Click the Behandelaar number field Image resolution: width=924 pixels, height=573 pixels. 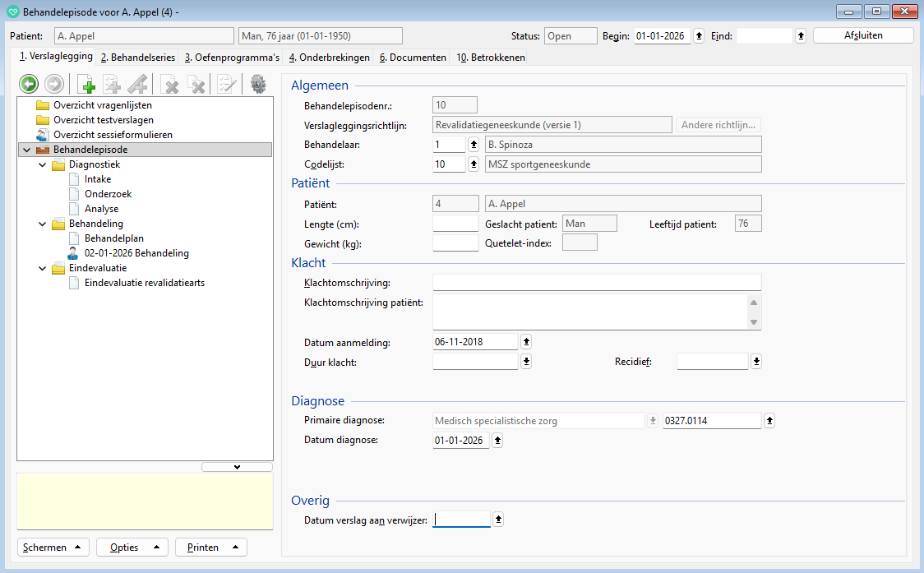coord(449,145)
